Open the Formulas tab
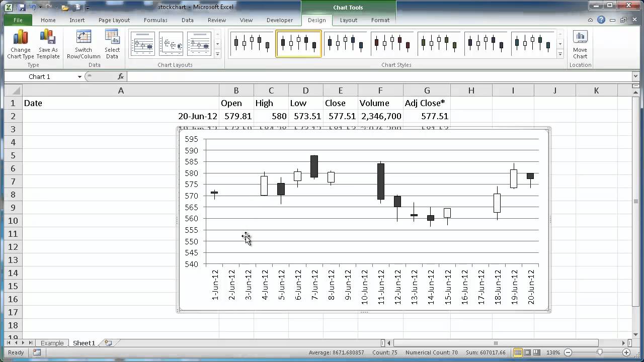This screenshot has width=644, height=362. (155, 20)
